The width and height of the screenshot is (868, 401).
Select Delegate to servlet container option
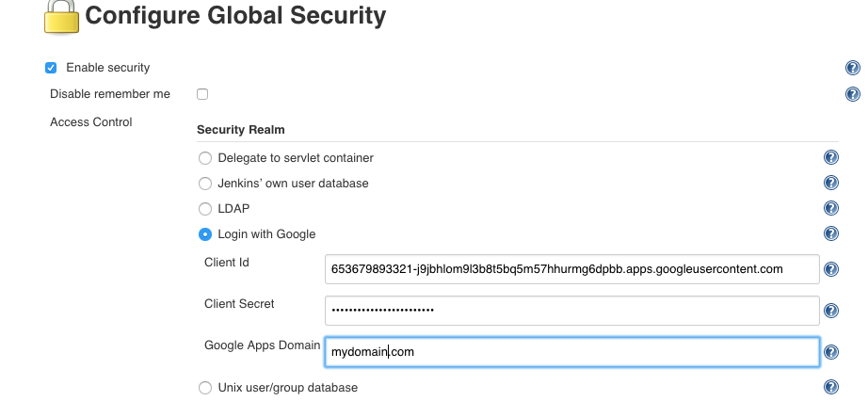(x=205, y=158)
